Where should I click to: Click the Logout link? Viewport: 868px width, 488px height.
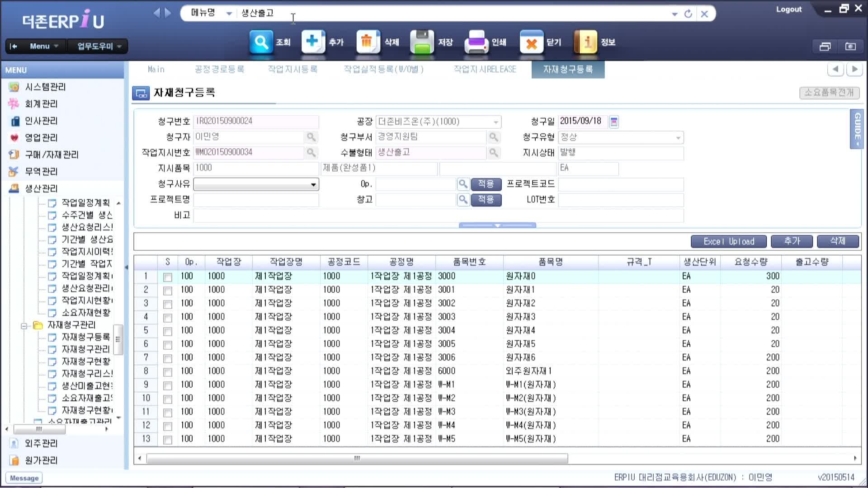(789, 9)
